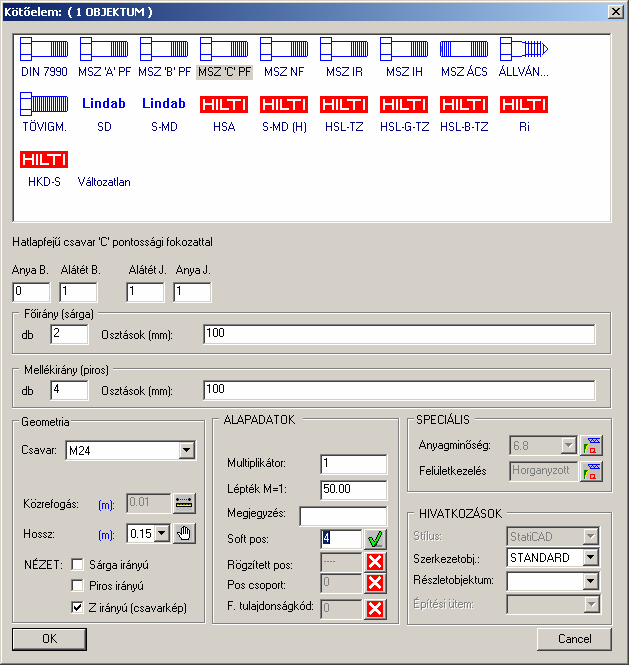Viewport: 629px width, 665px height.
Task: Click the Közrefogás measure icon button
Action: pos(184,503)
